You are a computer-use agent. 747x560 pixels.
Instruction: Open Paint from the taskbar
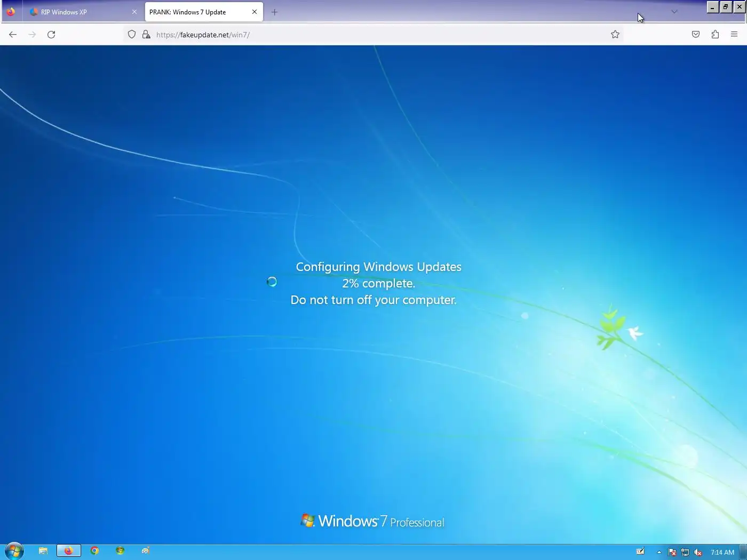[146, 551]
